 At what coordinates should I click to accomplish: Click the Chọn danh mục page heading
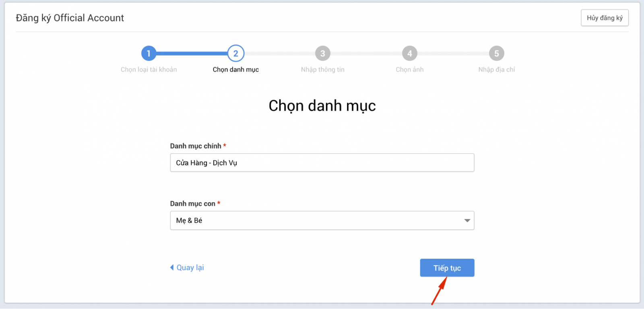pos(322,106)
